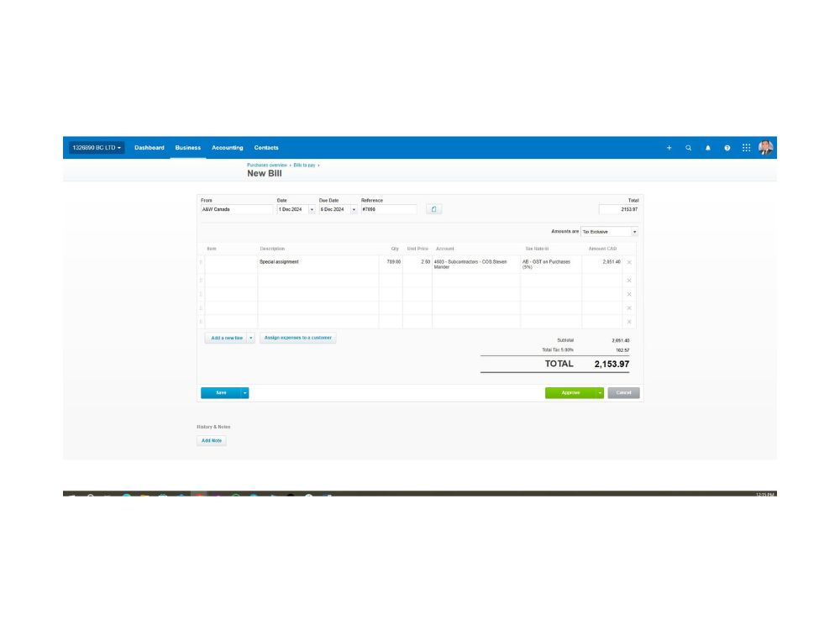Click the Qty cell 789.00
The height and width of the screenshot is (630, 840).
point(391,264)
